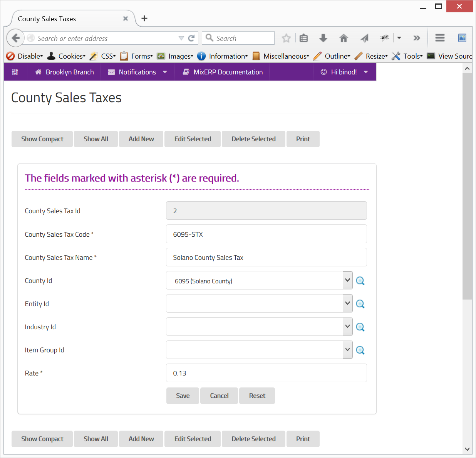The width and height of the screenshot is (476, 458).
Task: Click the top Edit Selected button
Action: click(193, 139)
